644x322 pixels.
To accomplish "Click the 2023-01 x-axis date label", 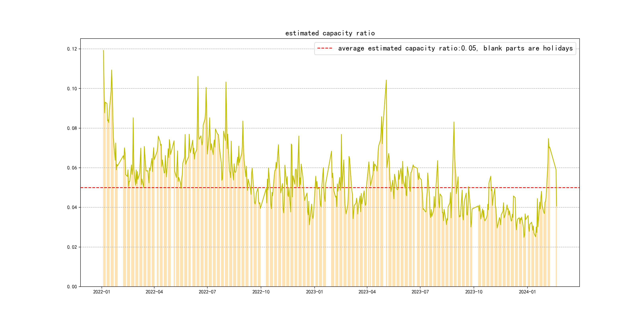I will coord(314,292).
